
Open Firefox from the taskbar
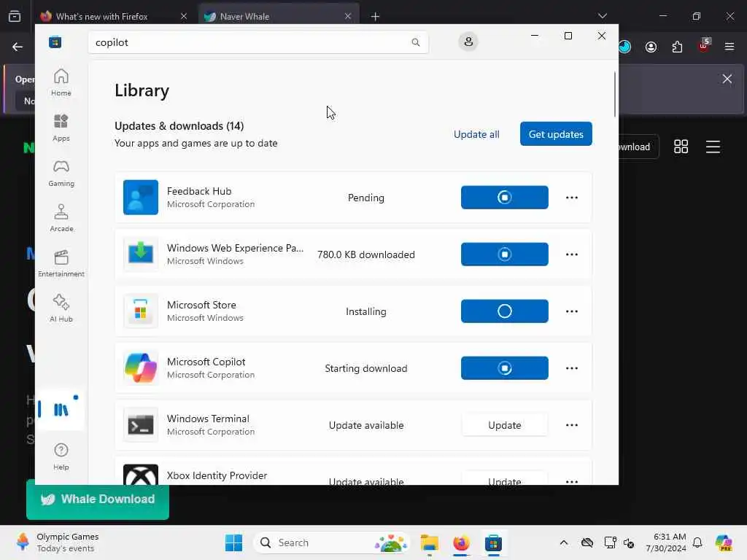pos(461,542)
